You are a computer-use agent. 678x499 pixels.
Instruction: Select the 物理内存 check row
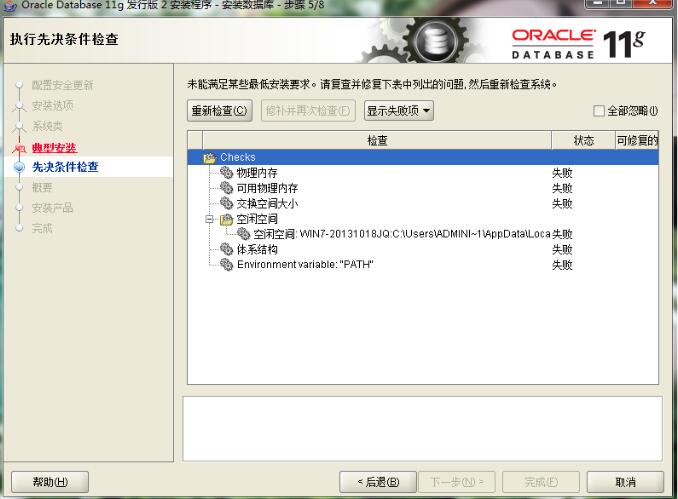[x=423, y=173]
